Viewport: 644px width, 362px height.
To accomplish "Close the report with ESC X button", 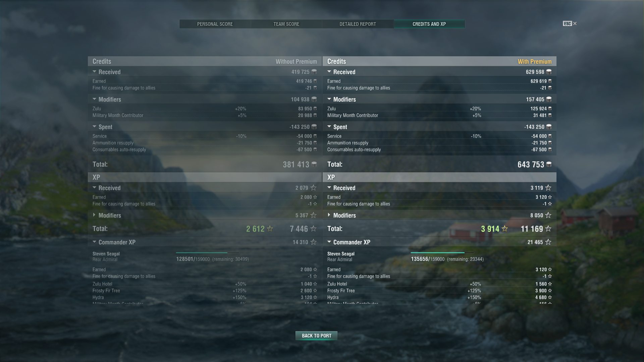I will [570, 23].
